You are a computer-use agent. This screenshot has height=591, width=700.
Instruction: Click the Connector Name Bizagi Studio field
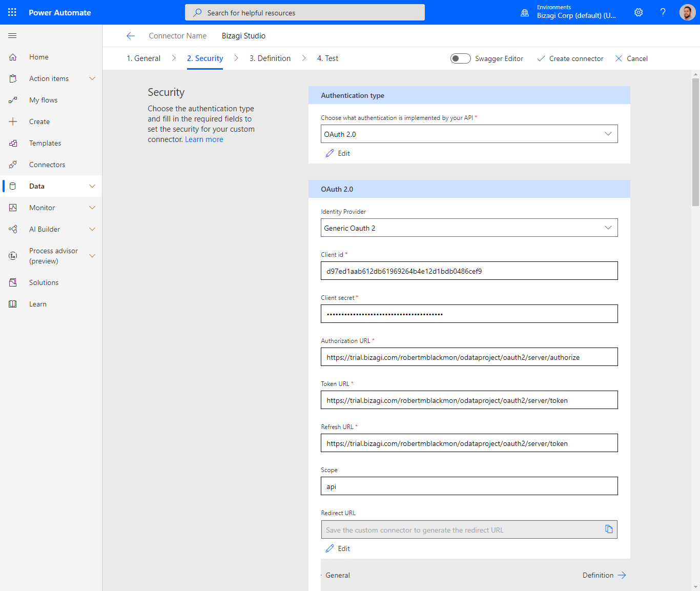243,36
